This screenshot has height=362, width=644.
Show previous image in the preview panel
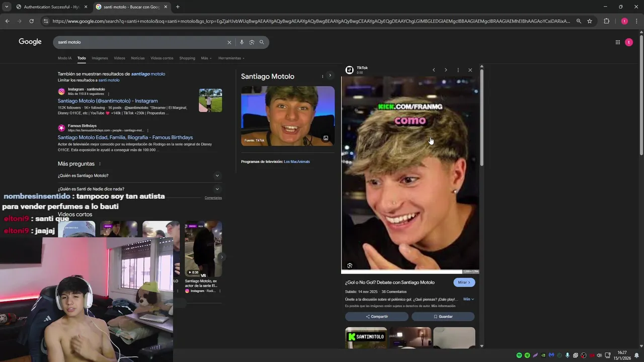434,70
